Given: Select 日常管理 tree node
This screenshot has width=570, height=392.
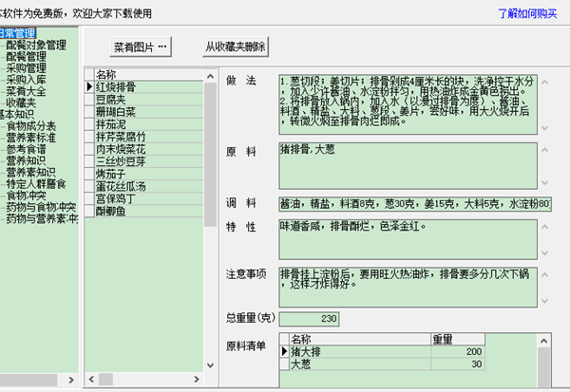Looking at the screenshot, I should (17, 33).
